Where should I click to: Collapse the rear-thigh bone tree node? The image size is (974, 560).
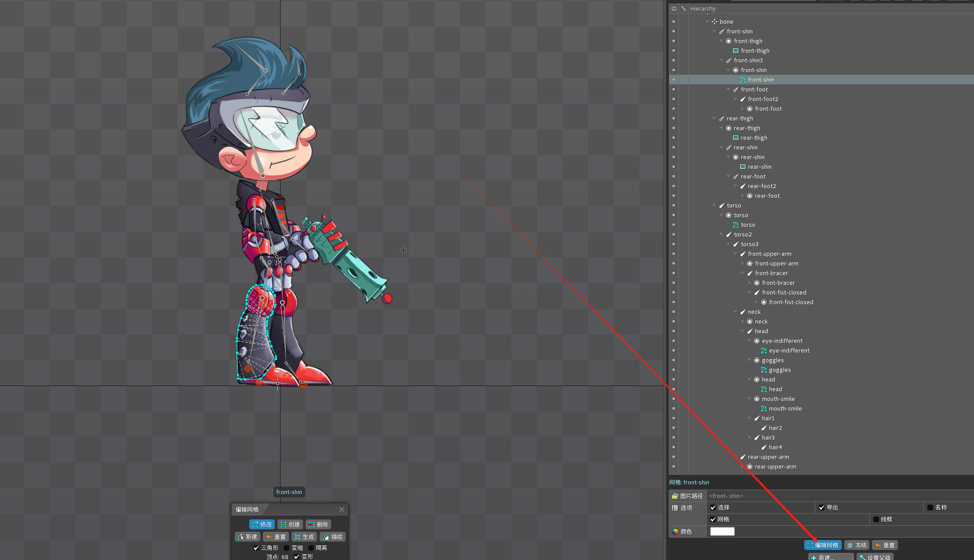tap(714, 118)
